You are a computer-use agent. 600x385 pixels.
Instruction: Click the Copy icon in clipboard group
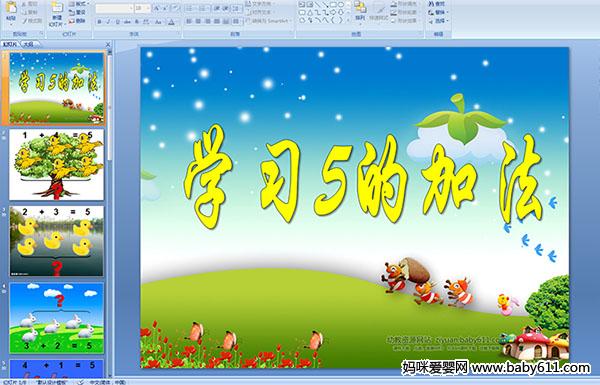coord(24,12)
